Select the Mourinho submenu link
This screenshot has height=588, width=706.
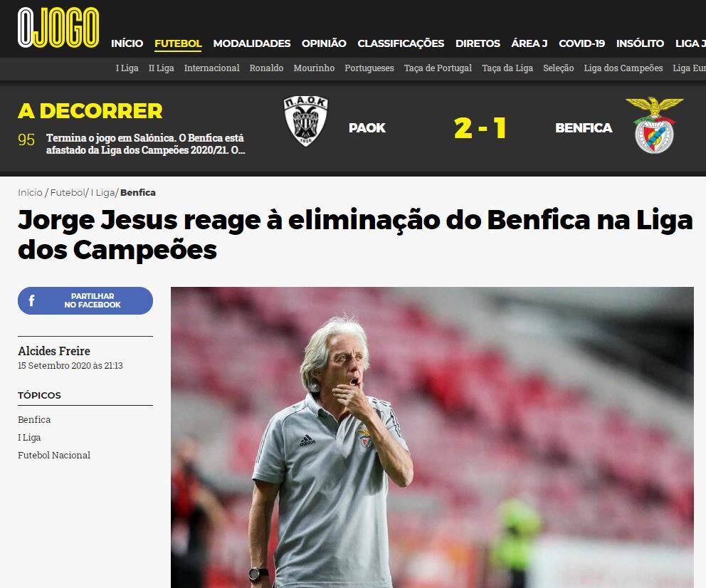click(314, 68)
